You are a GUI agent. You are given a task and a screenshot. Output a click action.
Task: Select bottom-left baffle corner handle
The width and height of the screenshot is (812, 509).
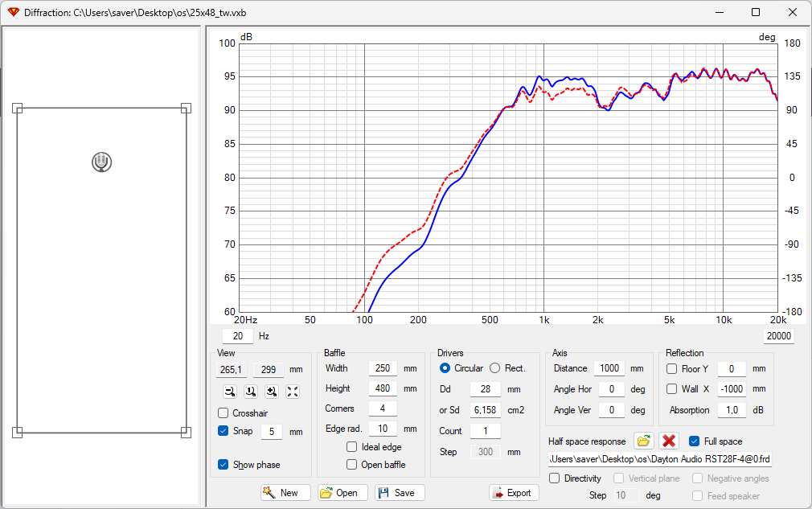(17, 433)
